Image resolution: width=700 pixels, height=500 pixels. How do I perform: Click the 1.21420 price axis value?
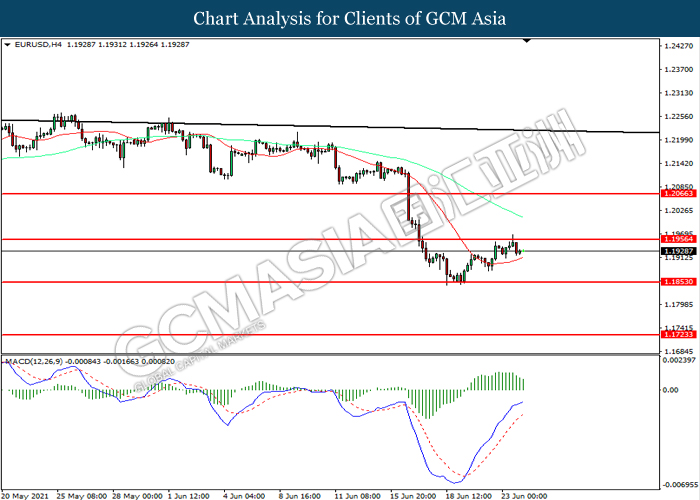(x=679, y=164)
